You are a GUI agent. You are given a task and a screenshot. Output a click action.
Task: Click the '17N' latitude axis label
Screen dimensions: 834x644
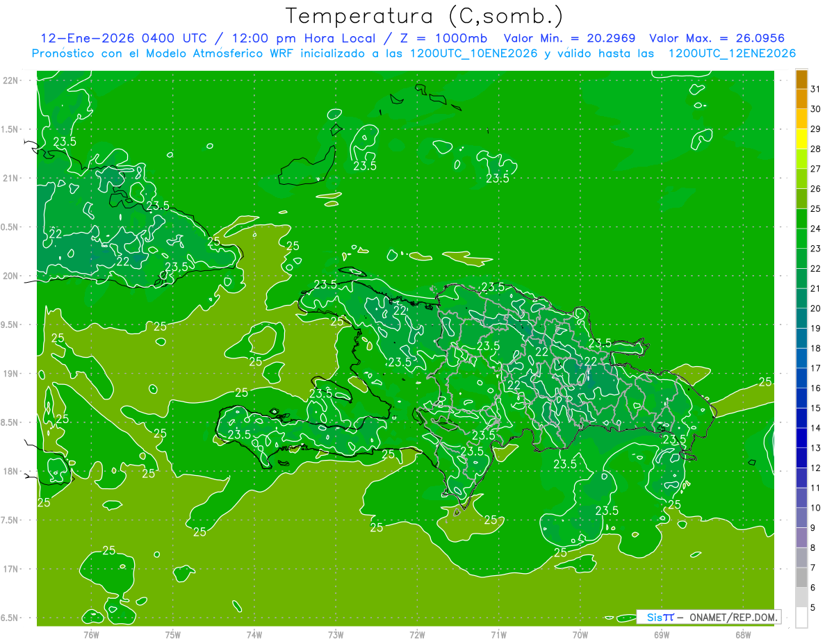coord(11,569)
